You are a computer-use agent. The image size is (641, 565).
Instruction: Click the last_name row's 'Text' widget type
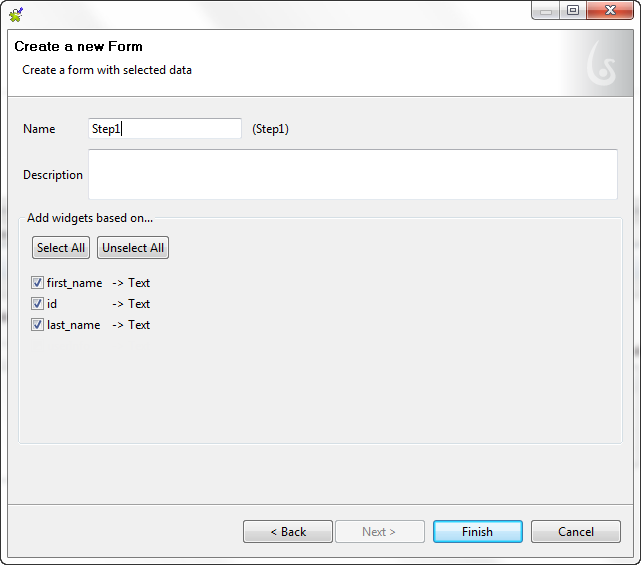pos(139,325)
